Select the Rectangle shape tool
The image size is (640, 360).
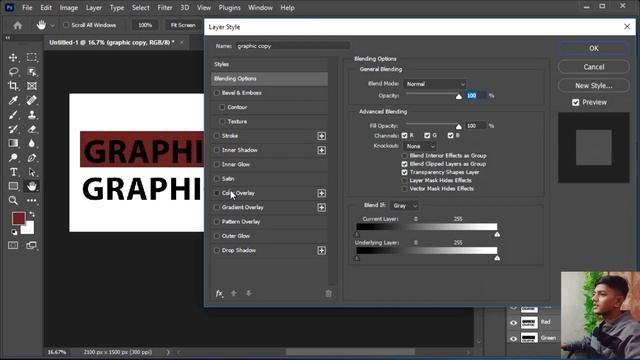(13, 186)
